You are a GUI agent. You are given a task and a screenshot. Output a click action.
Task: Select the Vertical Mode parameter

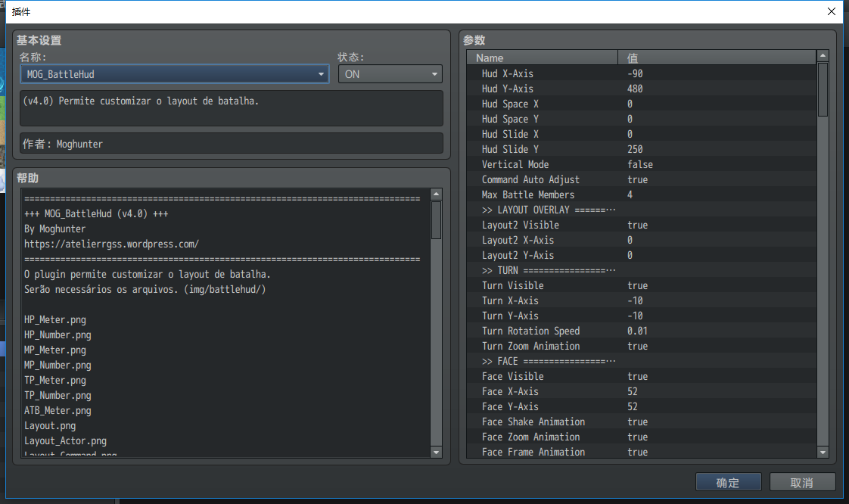click(x=642, y=164)
